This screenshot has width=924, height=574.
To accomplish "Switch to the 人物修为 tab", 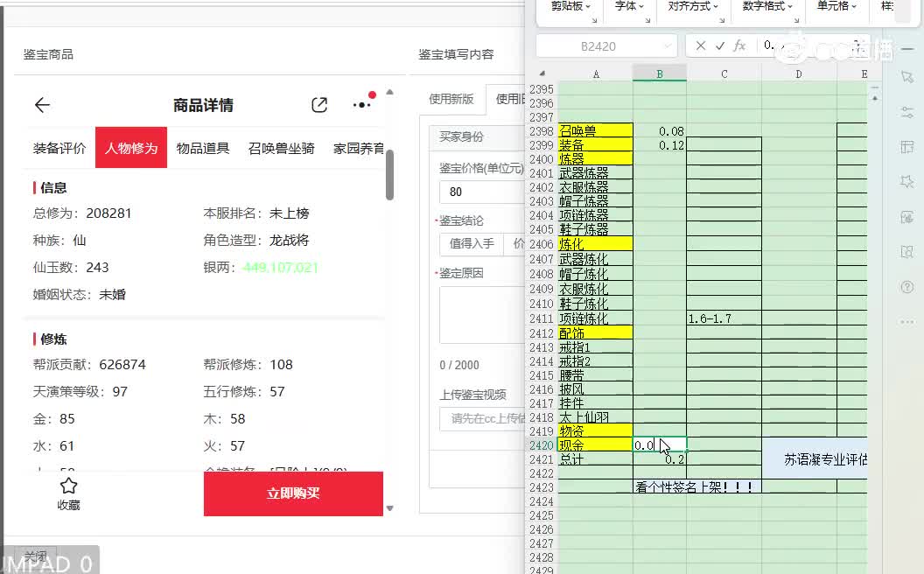I will pyautogui.click(x=131, y=148).
